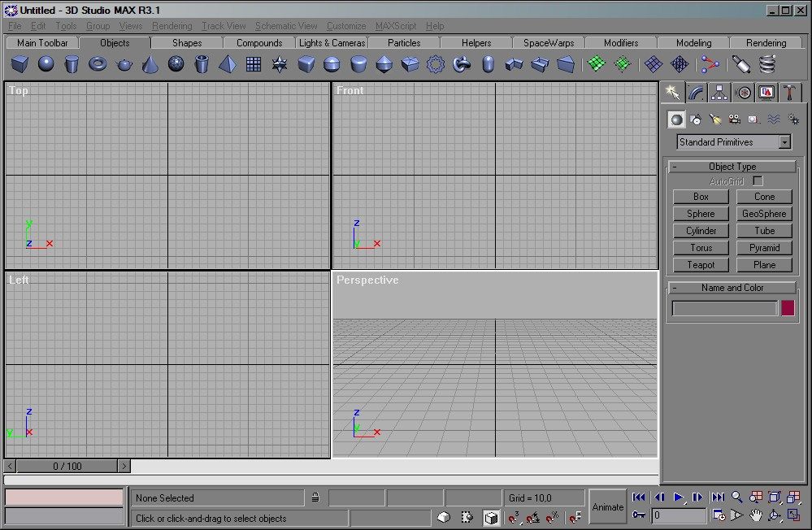Switch Create category to Systems gears

click(793, 119)
